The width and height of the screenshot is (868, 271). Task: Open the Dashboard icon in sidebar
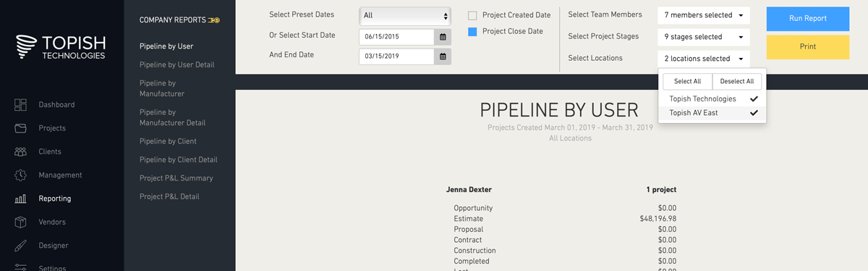click(x=20, y=105)
